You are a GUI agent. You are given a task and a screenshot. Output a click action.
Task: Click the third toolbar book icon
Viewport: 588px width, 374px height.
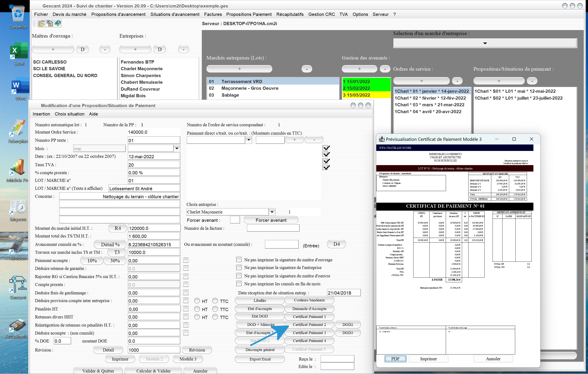click(58, 23)
